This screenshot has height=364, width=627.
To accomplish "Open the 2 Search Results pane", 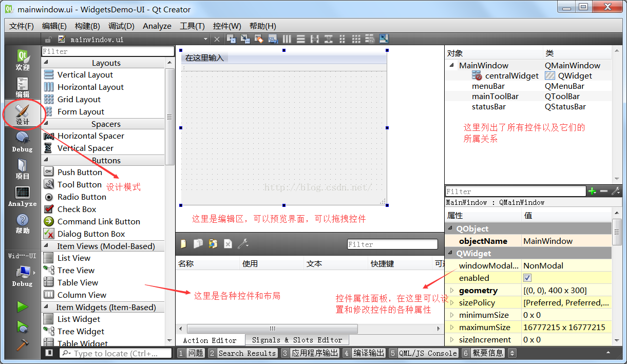I will tap(242, 353).
